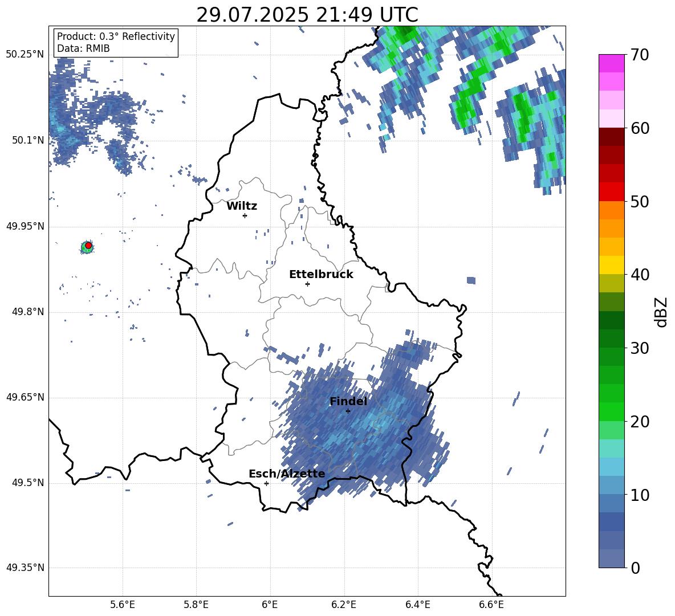The width and height of the screenshot is (675, 616).
Task: Click the 'Esch/Alzette' city label
Action: 287,474
